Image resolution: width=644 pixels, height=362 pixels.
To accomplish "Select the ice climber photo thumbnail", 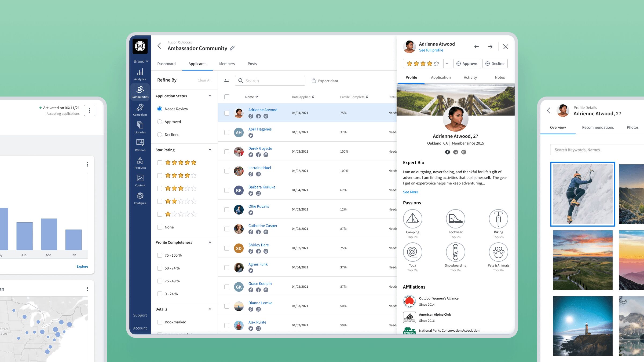I will [583, 194].
